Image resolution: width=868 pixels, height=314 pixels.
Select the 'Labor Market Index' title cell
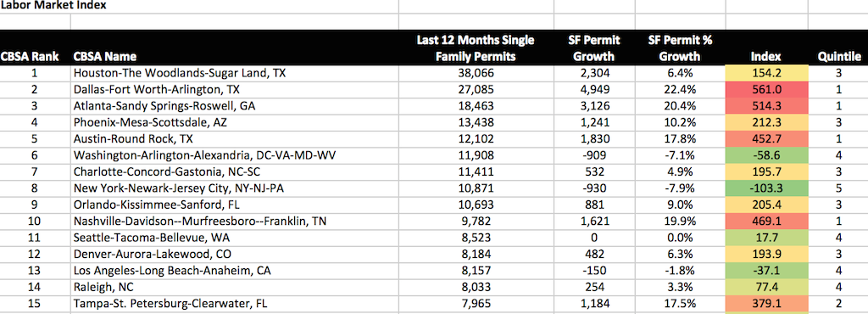point(53,6)
